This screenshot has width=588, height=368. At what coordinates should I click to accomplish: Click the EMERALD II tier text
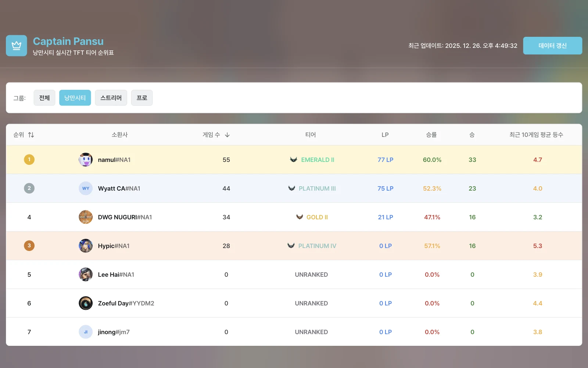(318, 160)
